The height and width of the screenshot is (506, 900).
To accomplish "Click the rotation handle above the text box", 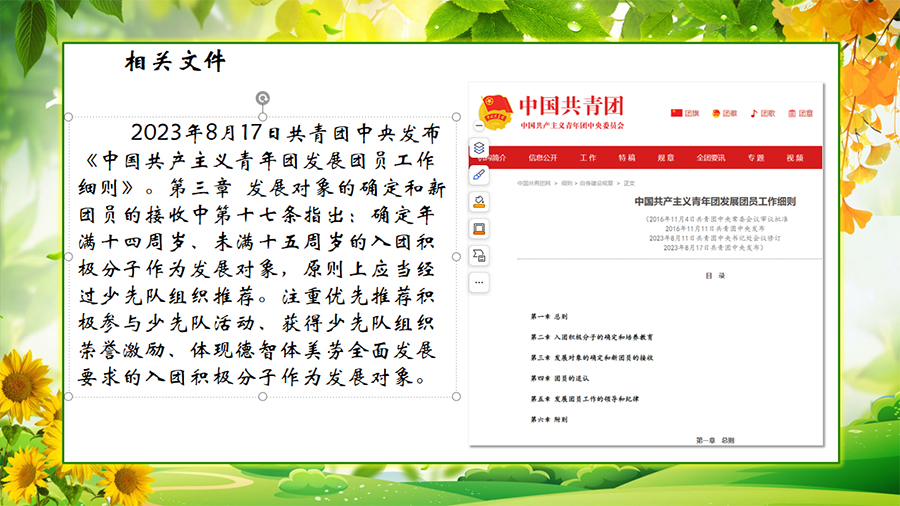I will coord(262,98).
